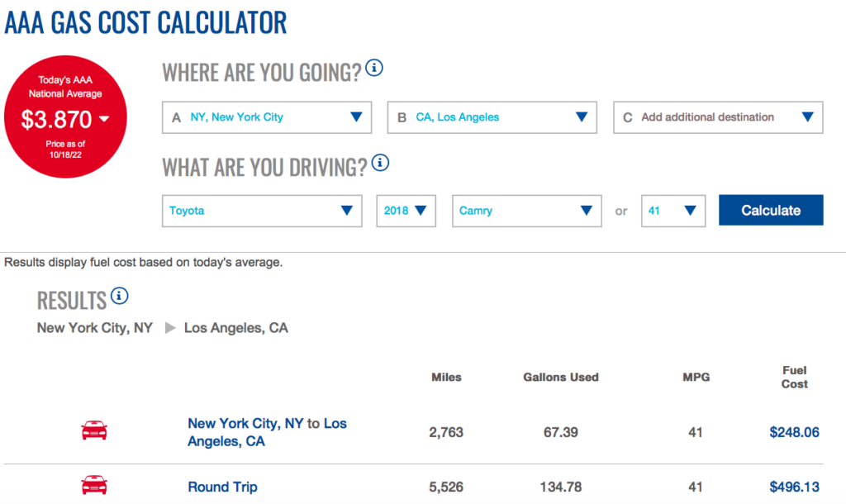The width and height of the screenshot is (846, 504).
Task: Click red car icon for one-way trip
Action: (93, 430)
